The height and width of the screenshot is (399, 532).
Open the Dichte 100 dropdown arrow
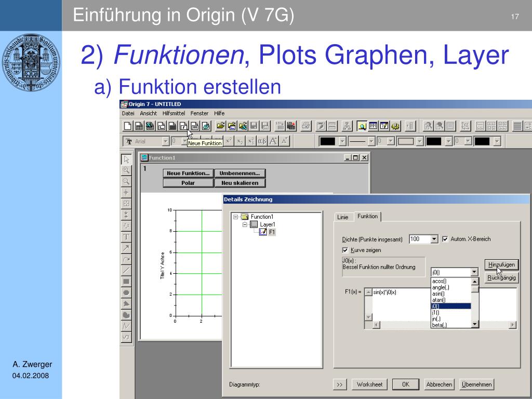pyautogui.click(x=434, y=239)
